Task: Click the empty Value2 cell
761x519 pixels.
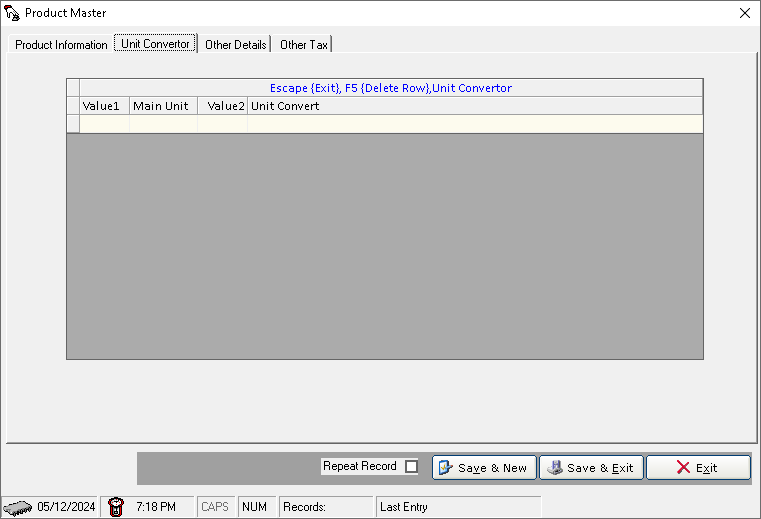Action: [223, 124]
